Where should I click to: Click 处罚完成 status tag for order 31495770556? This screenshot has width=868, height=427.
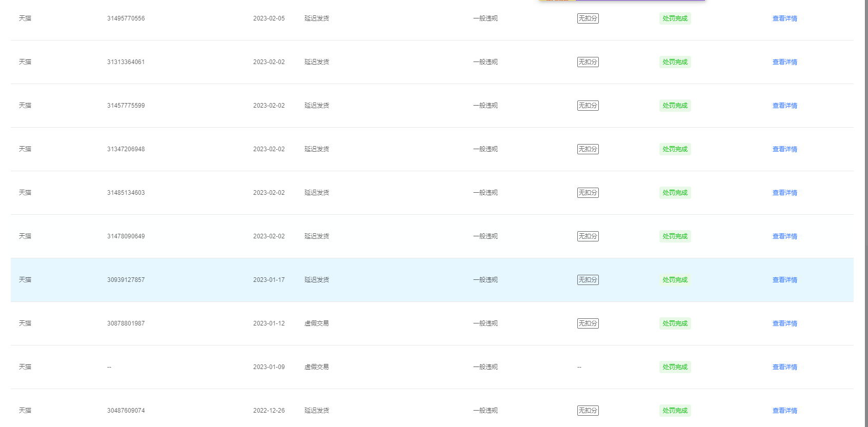tap(675, 18)
